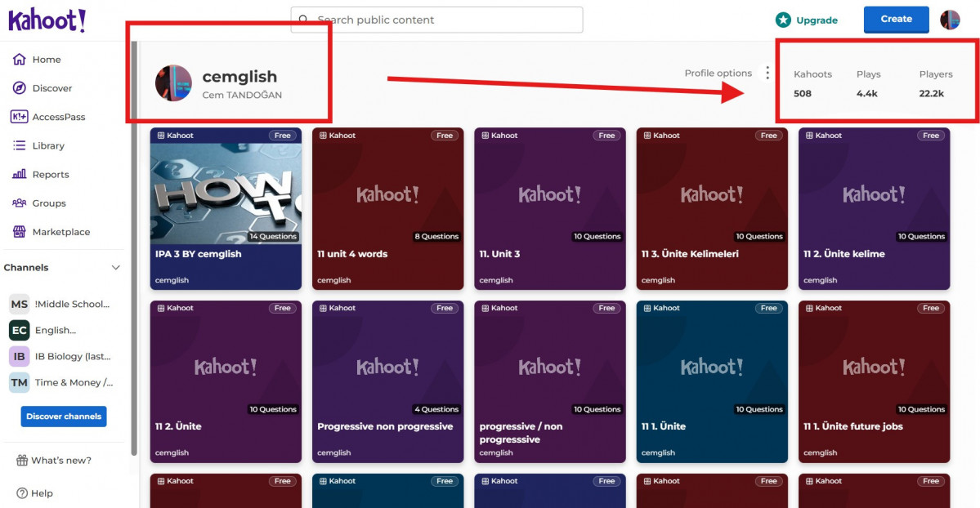The height and width of the screenshot is (508, 980).
Task: Open the Discover compass icon
Action: (19, 88)
